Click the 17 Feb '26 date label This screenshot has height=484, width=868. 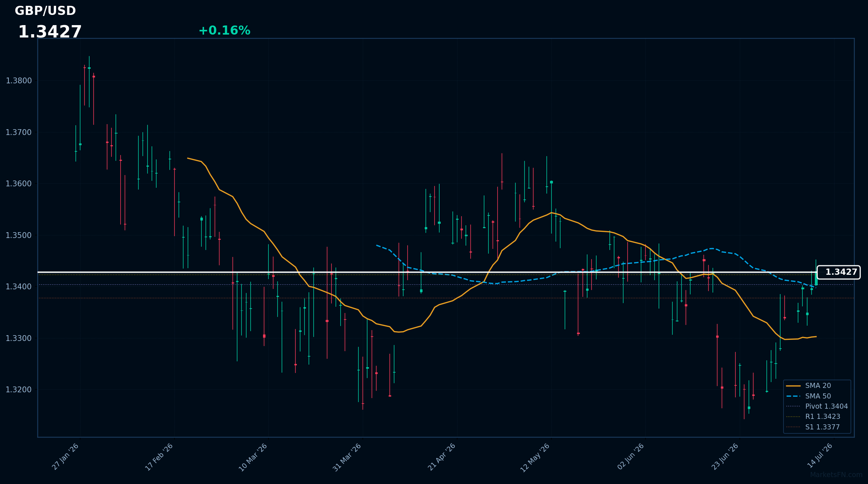click(x=159, y=457)
